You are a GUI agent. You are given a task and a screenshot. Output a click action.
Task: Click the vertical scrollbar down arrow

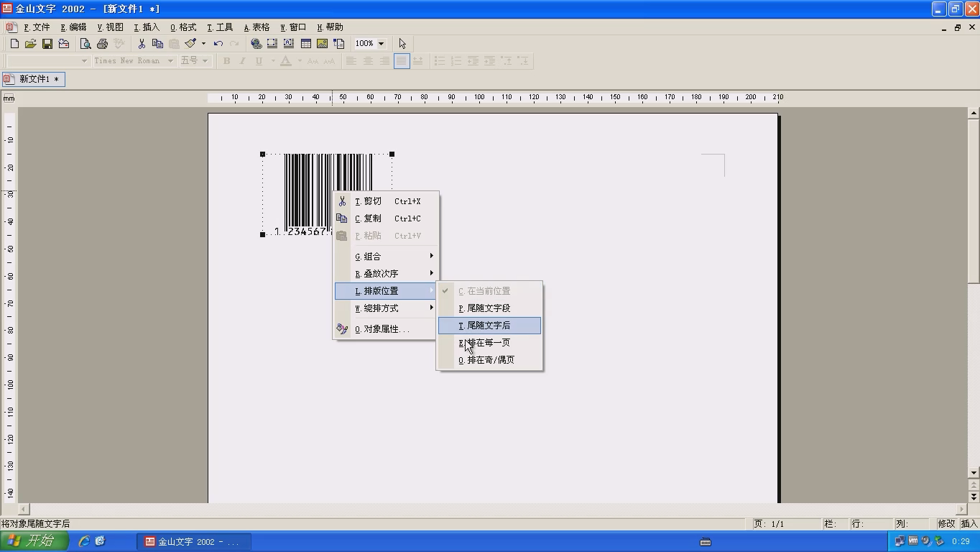tap(974, 473)
